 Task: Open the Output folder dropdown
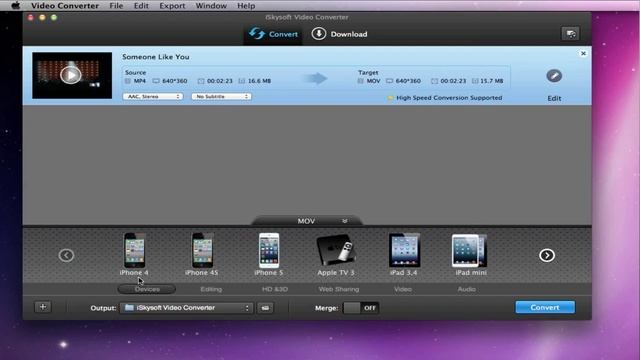pos(186,308)
